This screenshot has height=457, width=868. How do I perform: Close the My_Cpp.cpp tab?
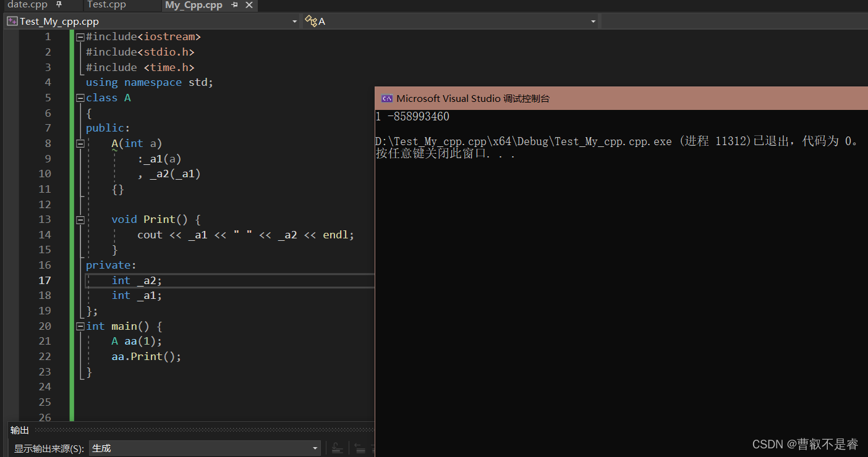249,5
